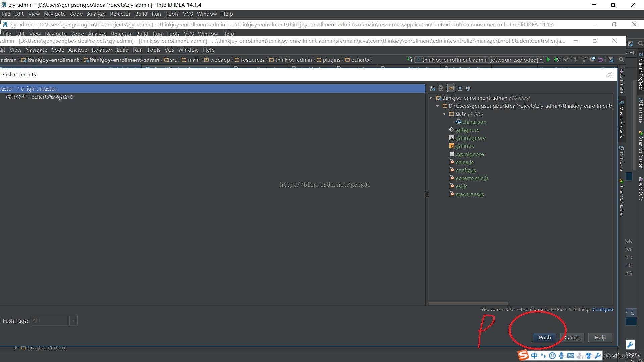Click the Push button to push commits
Screen dimensions: 644x362
point(544,337)
